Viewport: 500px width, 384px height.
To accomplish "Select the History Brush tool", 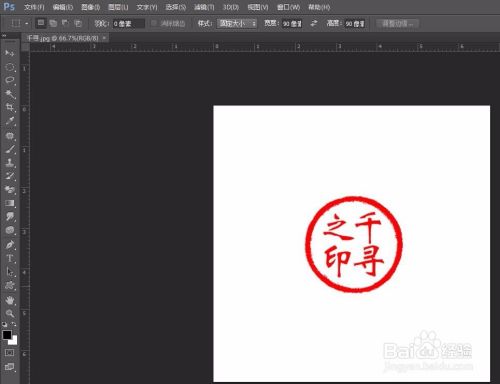I will (10, 176).
